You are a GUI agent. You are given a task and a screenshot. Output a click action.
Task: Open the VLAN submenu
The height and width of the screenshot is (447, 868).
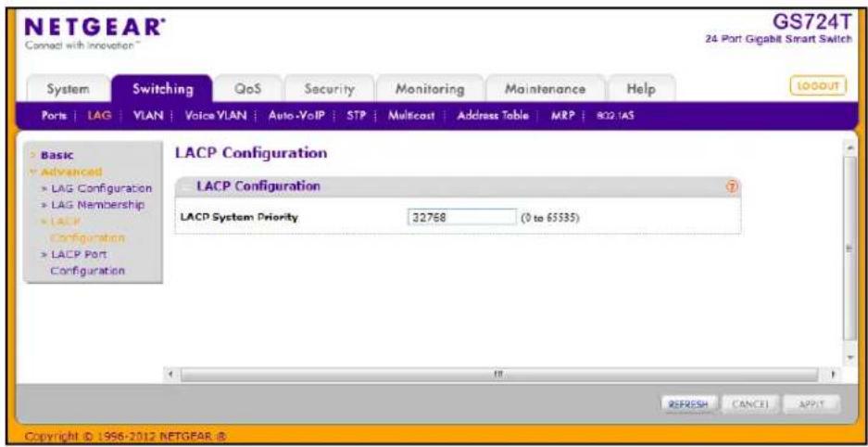(x=148, y=116)
